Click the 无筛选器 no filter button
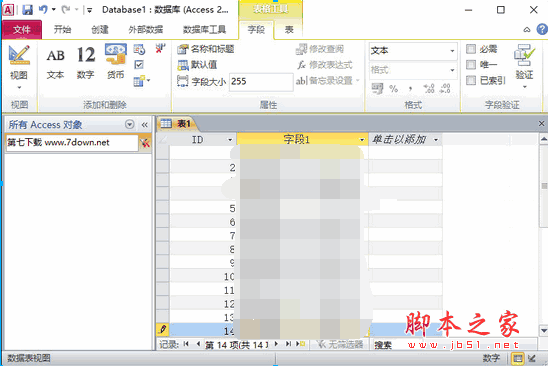548x366 pixels. click(x=341, y=345)
